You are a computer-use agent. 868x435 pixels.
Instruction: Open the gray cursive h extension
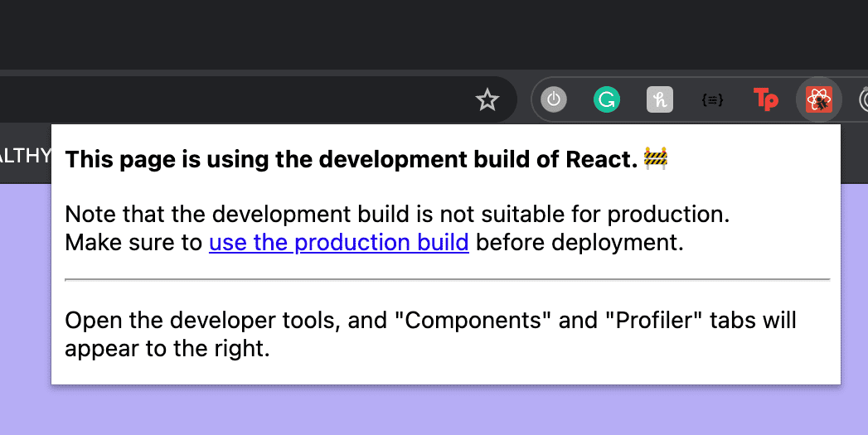[660, 100]
